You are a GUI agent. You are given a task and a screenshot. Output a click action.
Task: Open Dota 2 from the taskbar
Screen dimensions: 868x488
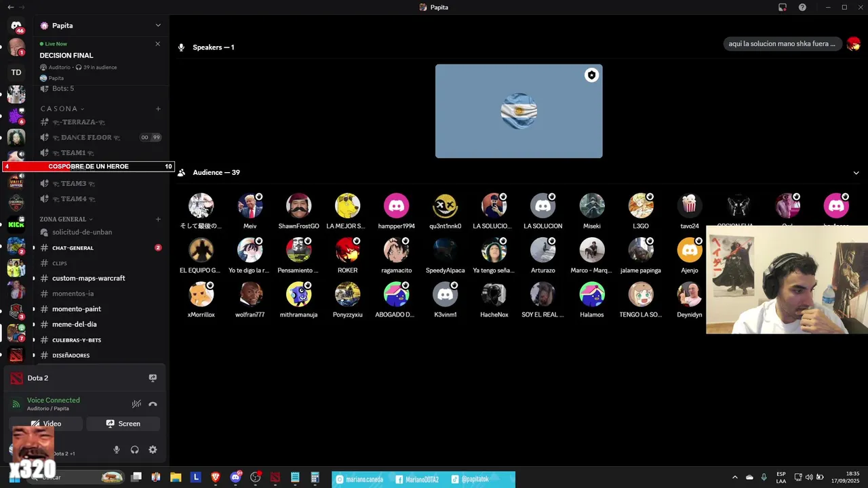275,477
